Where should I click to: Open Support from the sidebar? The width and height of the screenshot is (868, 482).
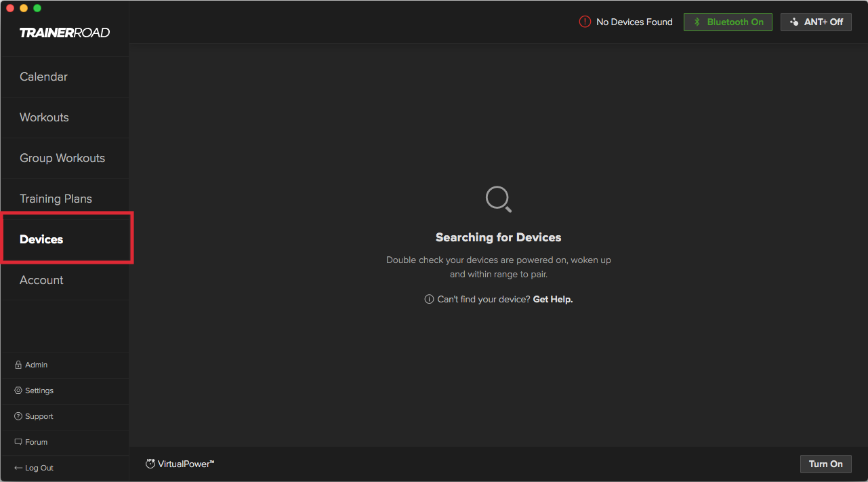(64, 416)
